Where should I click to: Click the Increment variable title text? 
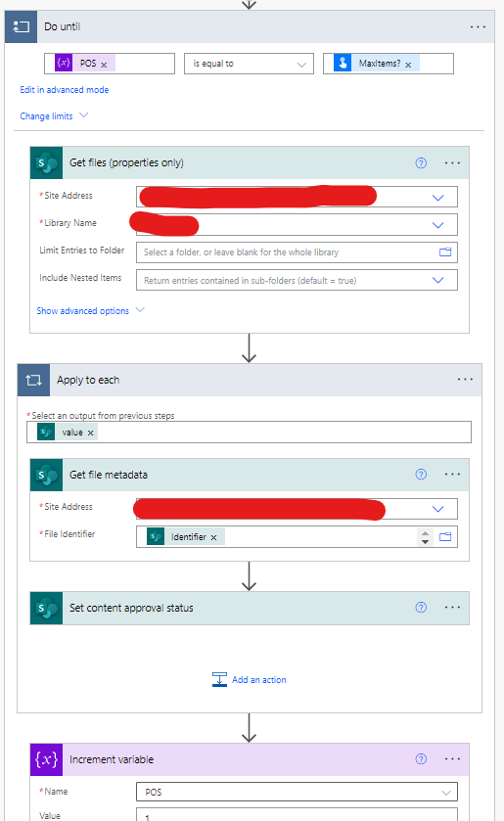[112, 759]
